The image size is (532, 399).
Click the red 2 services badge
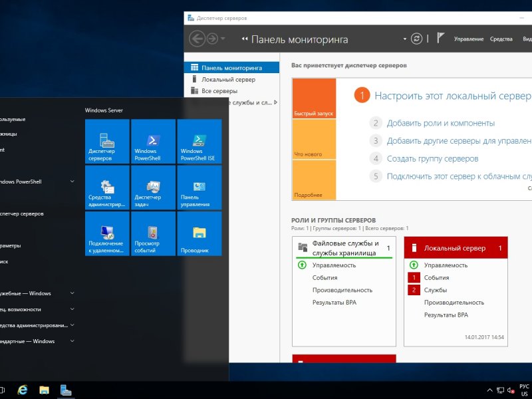coord(414,290)
